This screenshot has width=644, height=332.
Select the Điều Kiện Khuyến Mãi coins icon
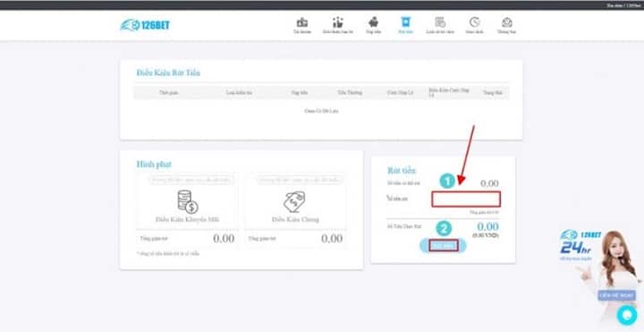[187, 201]
